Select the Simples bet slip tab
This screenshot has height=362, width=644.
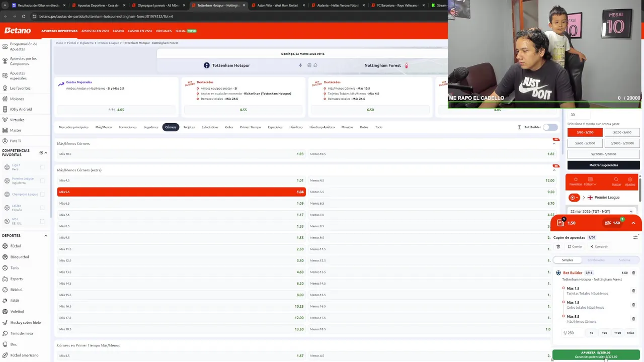pos(568,260)
